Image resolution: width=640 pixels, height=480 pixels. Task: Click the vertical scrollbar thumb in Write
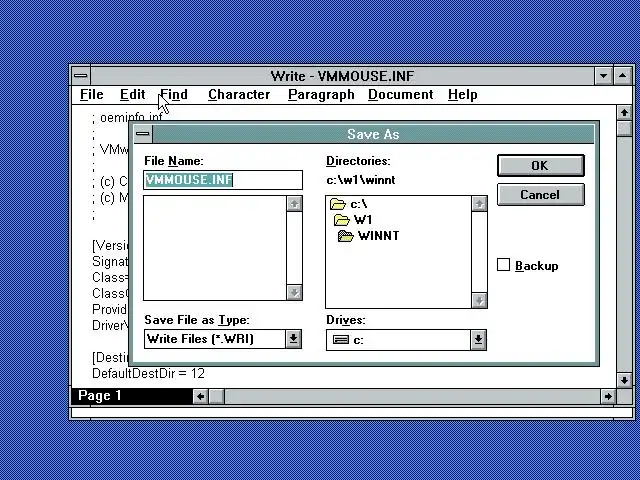(624, 129)
